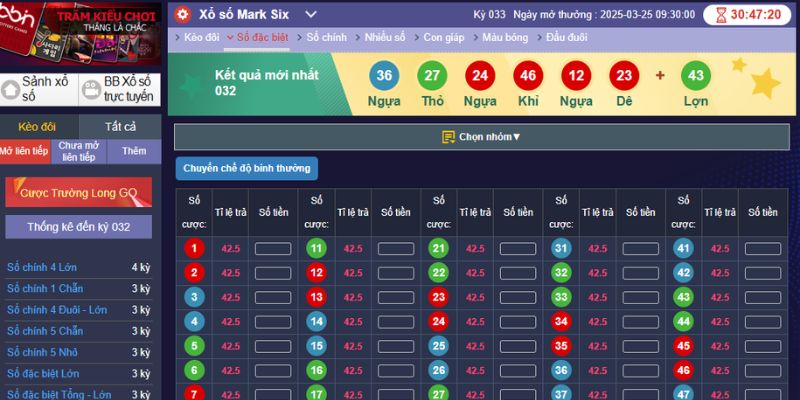This screenshot has height=400, width=800.
Task: Select bet number ball 25
Action: (x=439, y=346)
